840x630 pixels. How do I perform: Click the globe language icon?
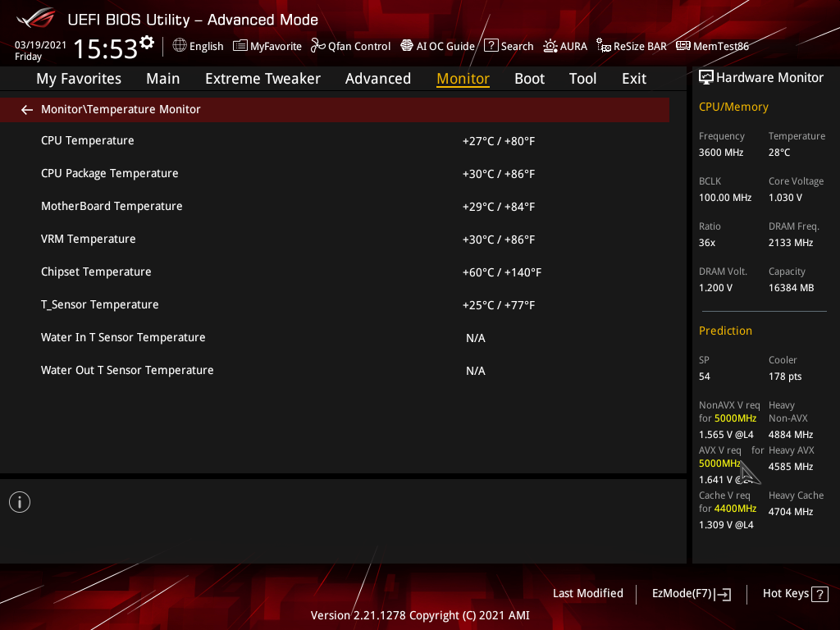pyautogui.click(x=180, y=45)
